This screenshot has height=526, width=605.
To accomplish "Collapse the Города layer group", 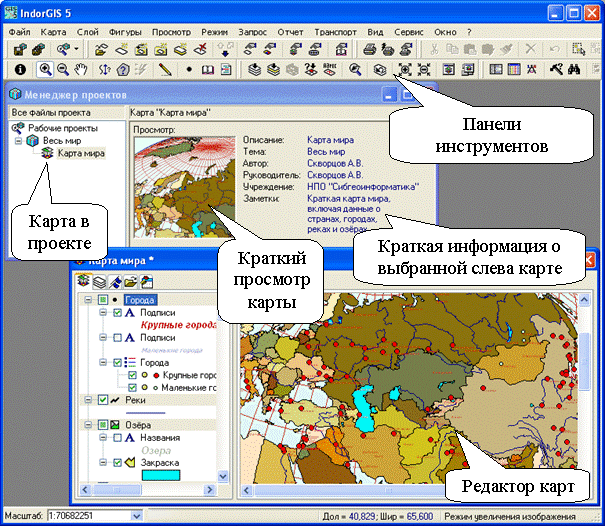I will point(89,300).
